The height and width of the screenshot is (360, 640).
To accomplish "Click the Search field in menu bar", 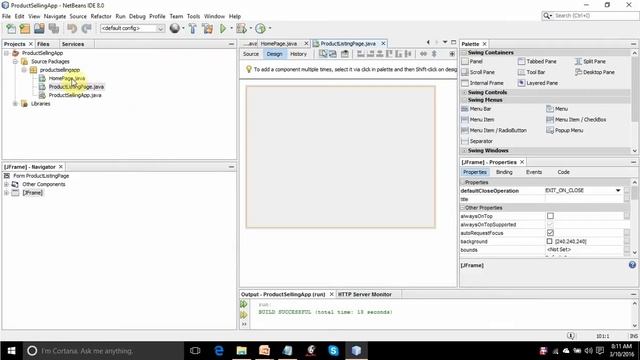I will (595, 16).
